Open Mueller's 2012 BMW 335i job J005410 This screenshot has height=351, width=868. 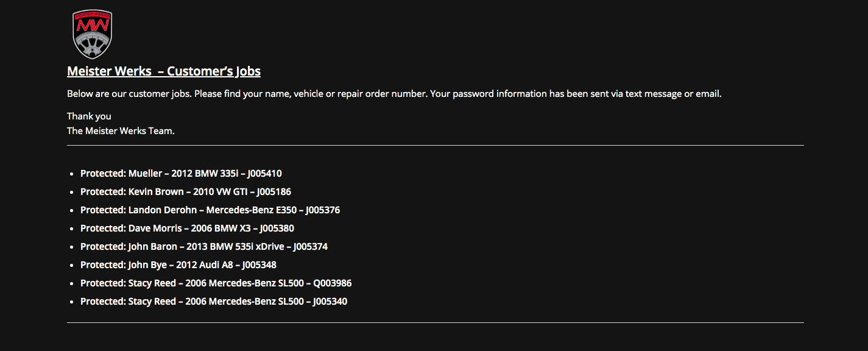coord(181,174)
